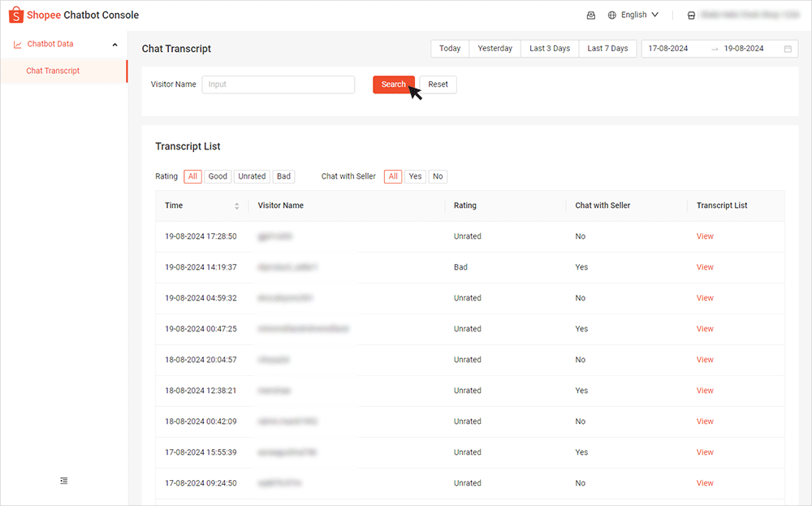Click the Chatbot Data chart icon
Viewport: 812px width, 506px height.
pos(18,45)
